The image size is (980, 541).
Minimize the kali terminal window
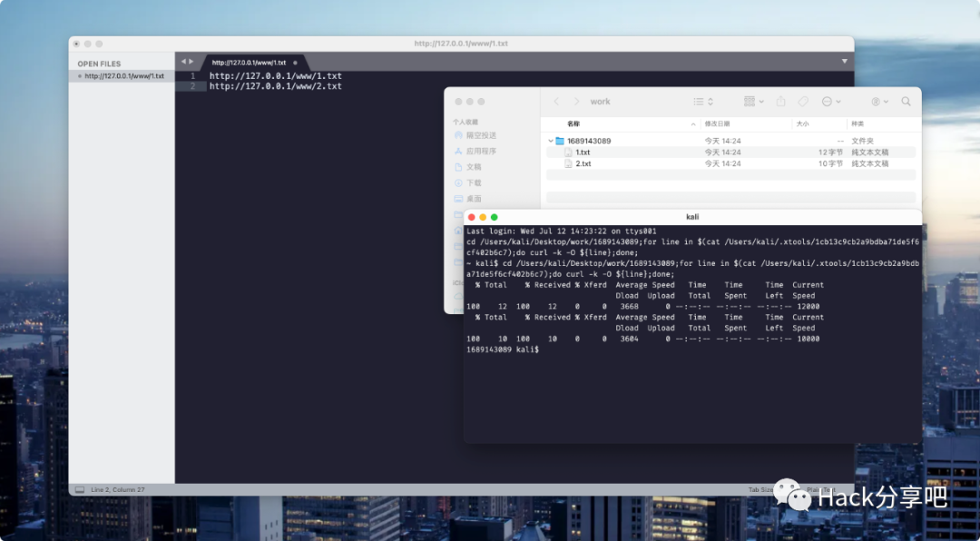(483, 217)
